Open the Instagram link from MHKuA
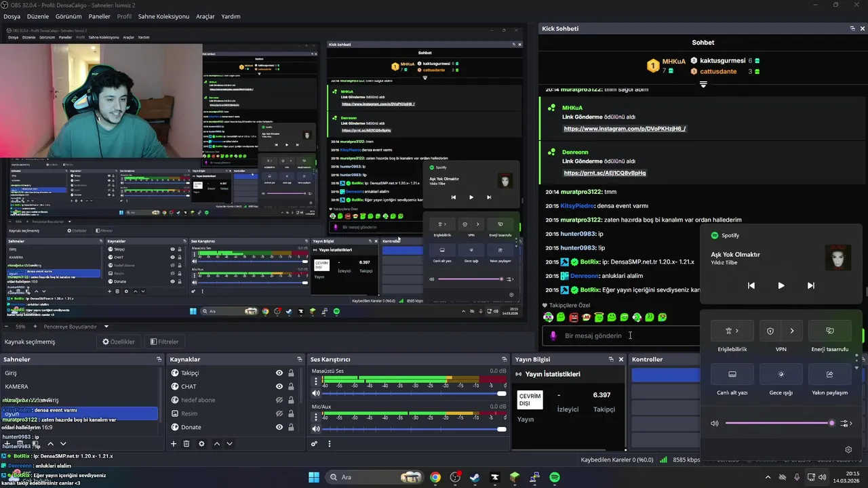The height and width of the screenshot is (488, 868). (625, 128)
